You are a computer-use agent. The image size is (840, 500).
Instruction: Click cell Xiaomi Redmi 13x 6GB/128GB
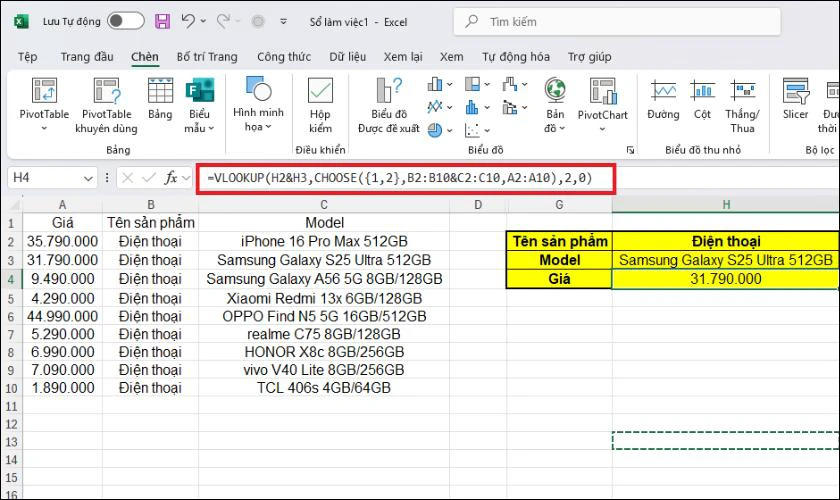[324, 298]
